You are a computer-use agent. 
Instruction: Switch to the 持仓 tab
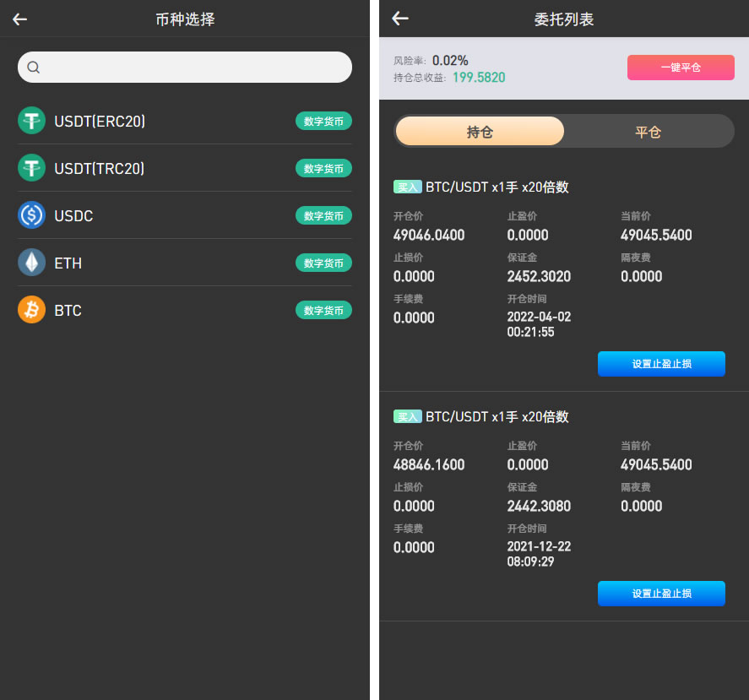tap(479, 131)
